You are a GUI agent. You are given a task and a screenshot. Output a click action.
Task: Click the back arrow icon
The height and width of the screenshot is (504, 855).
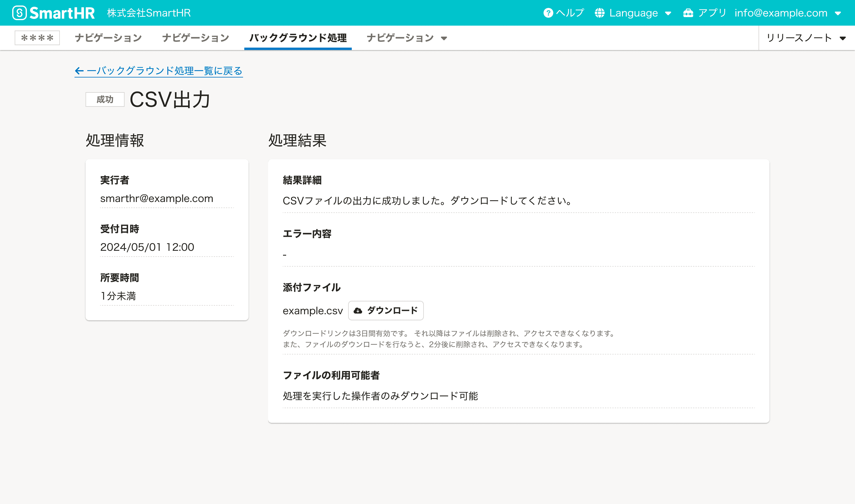[x=79, y=71]
